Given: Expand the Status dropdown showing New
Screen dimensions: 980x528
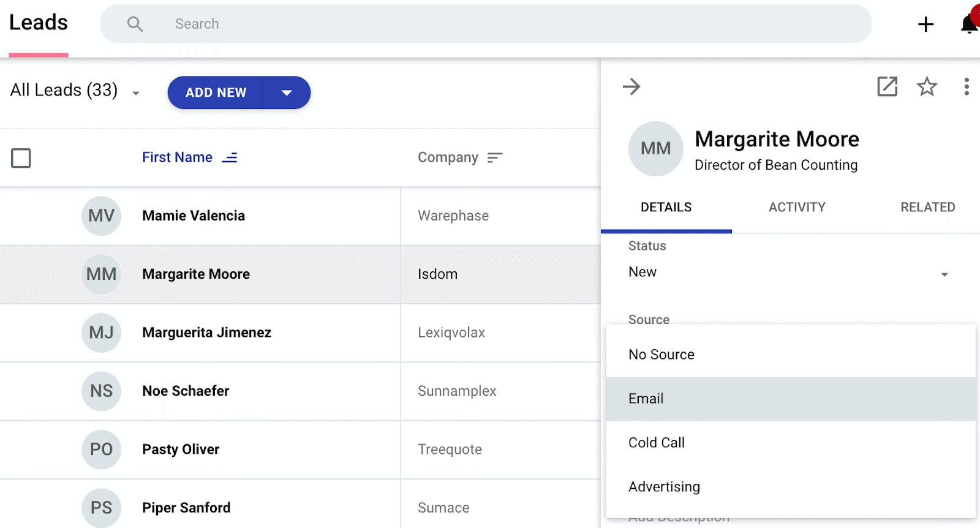Looking at the screenshot, I should (x=789, y=273).
